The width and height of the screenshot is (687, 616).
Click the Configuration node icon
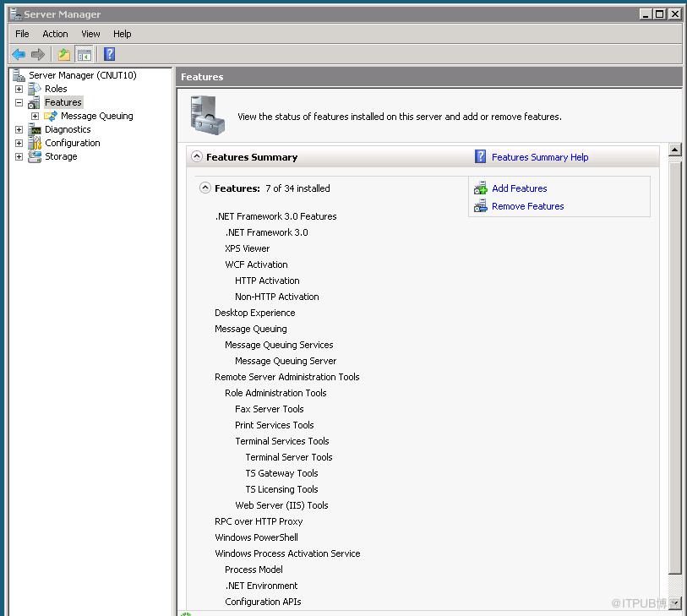(35, 143)
